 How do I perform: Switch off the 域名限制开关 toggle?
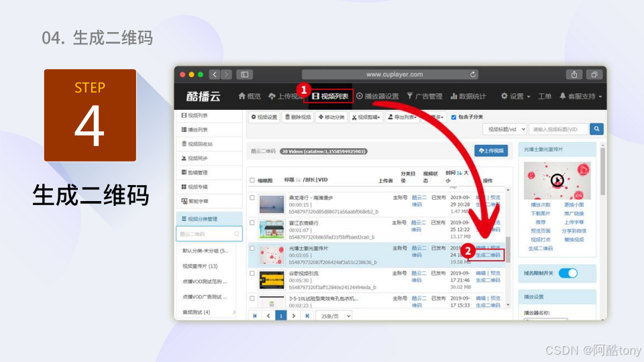pos(568,273)
